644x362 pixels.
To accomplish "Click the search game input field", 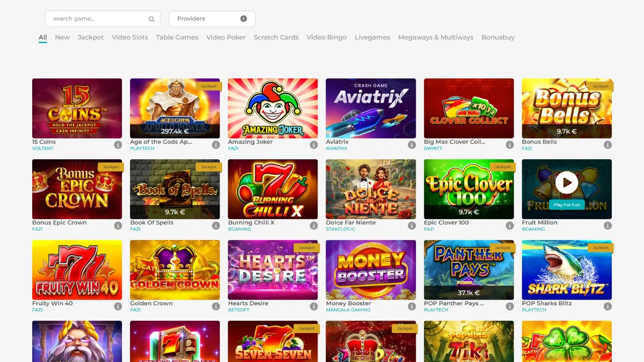I will pos(99,19).
